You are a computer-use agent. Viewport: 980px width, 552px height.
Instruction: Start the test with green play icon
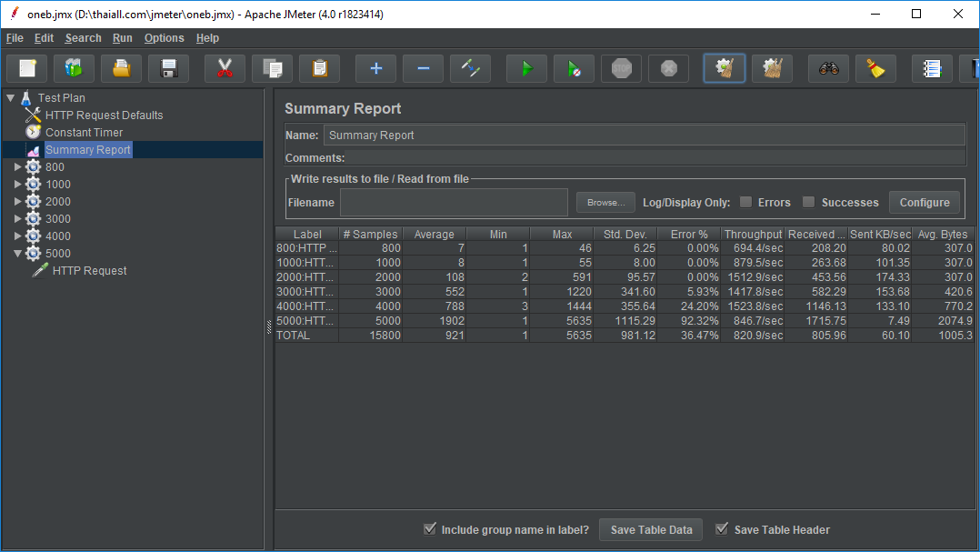click(526, 68)
